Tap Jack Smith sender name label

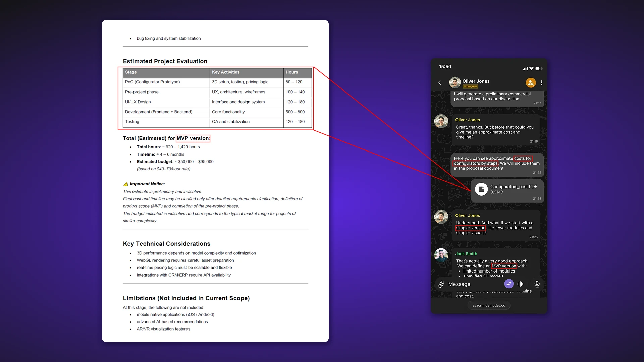tap(466, 254)
